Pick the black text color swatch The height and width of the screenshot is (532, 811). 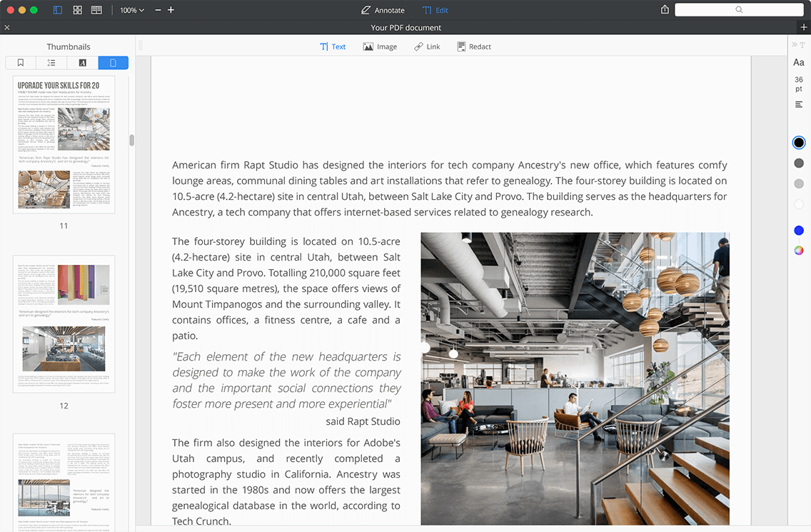[x=799, y=142]
